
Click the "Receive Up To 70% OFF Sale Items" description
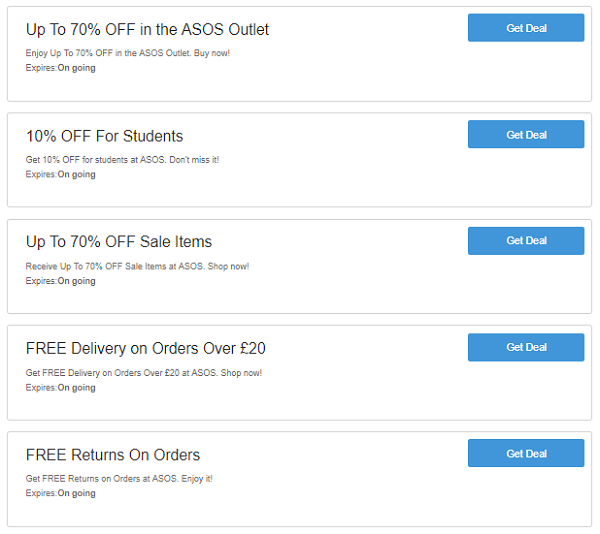pos(137,266)
